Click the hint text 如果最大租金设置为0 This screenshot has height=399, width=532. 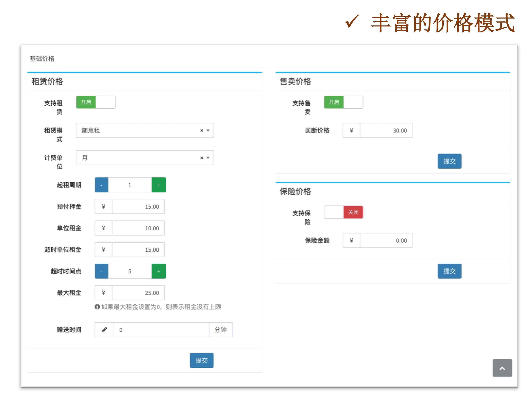coord(131,307)
